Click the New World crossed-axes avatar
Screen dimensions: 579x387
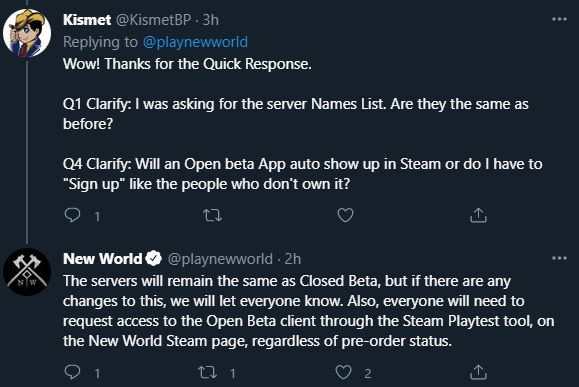tap(27, 272)
